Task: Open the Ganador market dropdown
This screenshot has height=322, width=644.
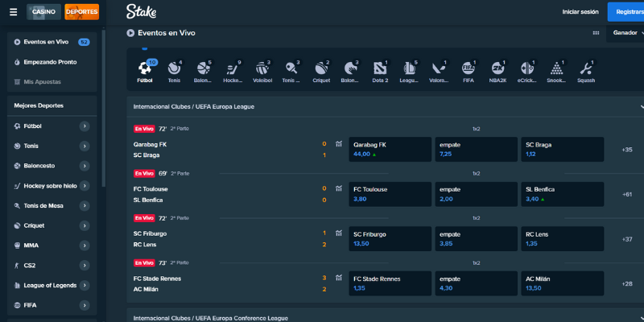Action: click(625, 33)
